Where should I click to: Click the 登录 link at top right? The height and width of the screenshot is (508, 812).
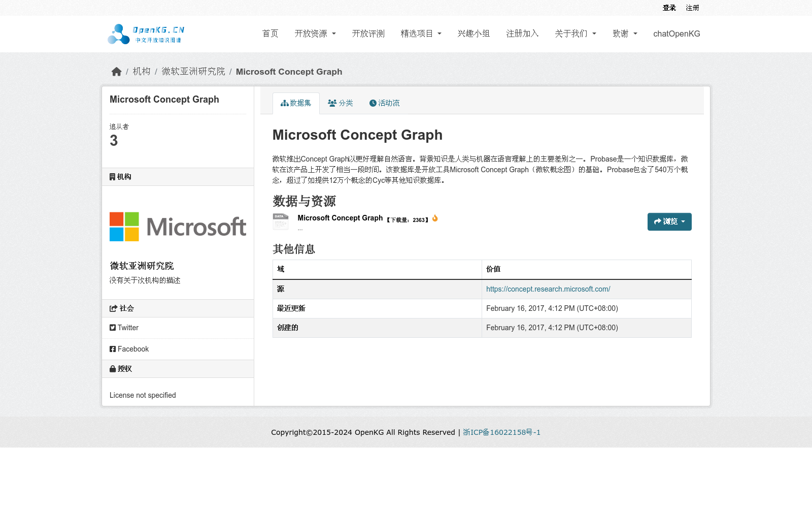pyautogui.click(x=669, y=8)
